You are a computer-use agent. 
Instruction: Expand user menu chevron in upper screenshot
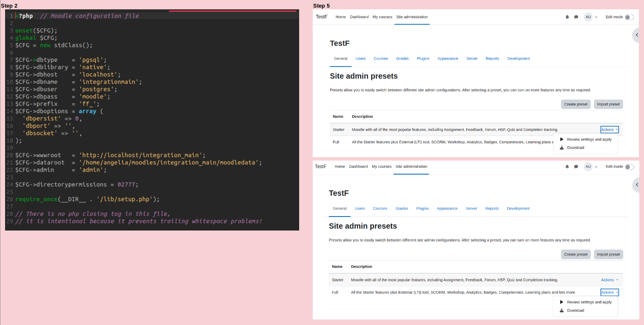pos(596,17)
